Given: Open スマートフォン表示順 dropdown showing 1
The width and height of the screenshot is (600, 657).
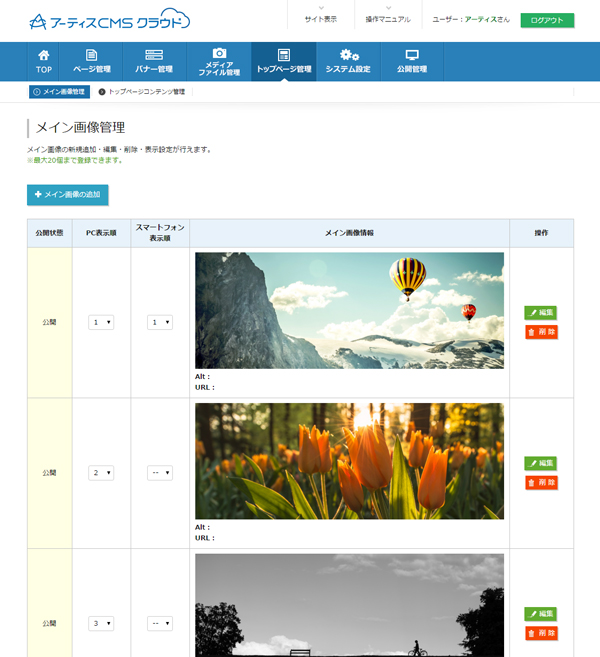Looking at the screenshot, I should 160,322.
